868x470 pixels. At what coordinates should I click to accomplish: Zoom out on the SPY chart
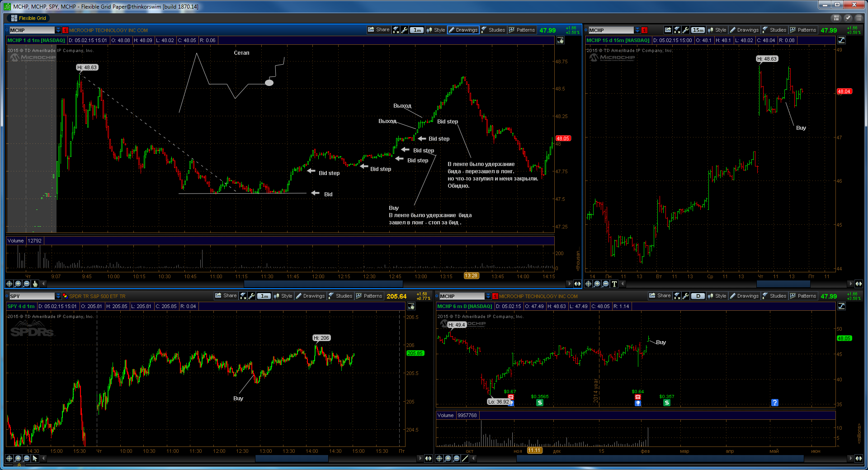[27, 458]
